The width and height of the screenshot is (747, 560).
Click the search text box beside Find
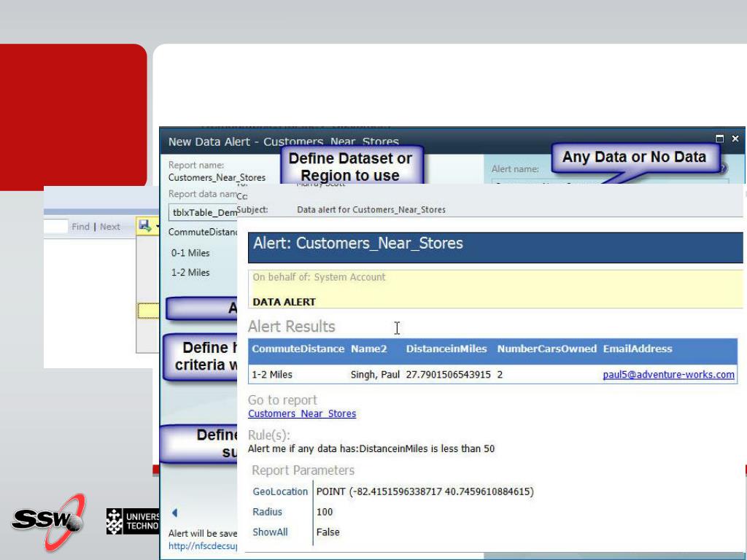(x=55, y=227)
